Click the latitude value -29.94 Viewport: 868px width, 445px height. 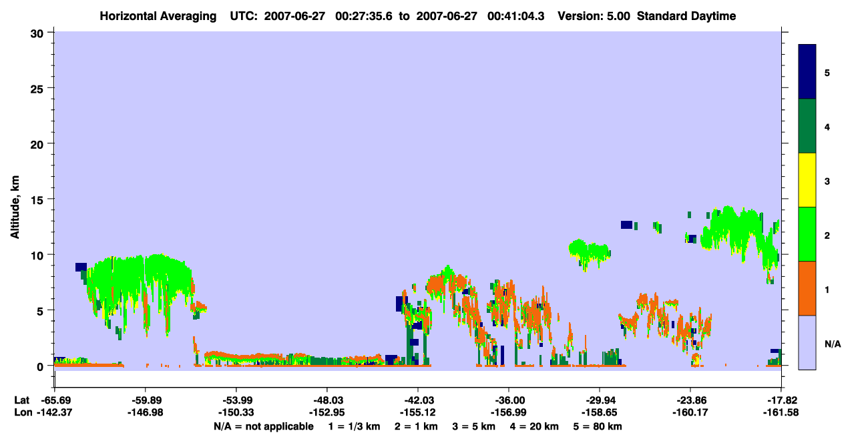(600, 400)
